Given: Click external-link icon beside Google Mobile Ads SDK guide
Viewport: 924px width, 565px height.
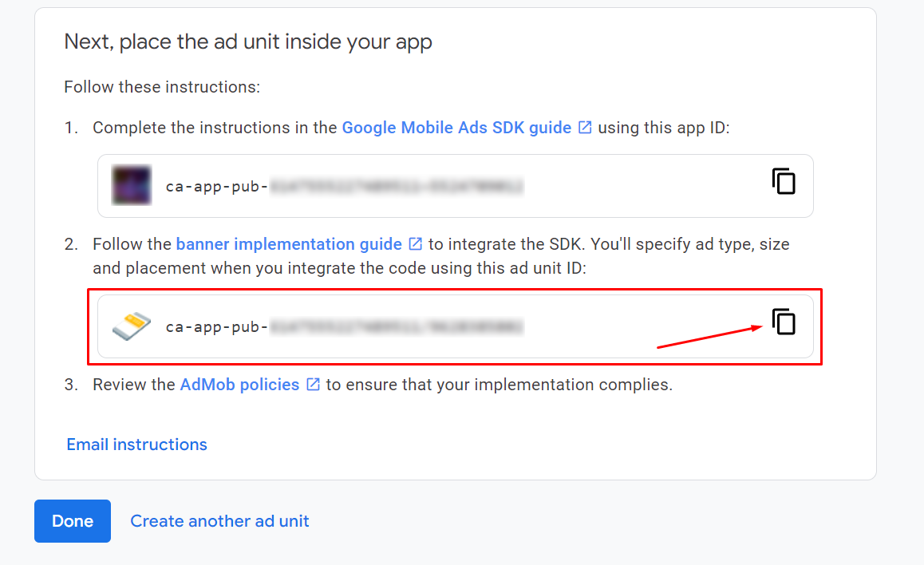Looking at the screenshot, I should (x=585, y=128).
